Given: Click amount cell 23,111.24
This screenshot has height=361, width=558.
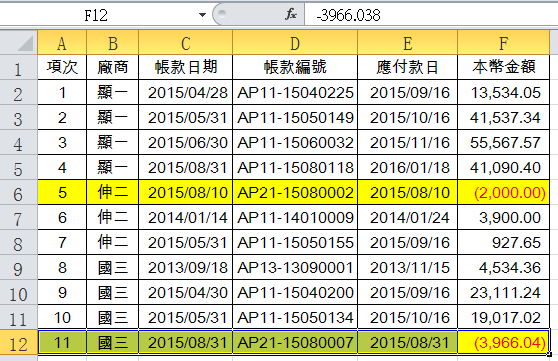Looking at the screenshot, I should (504, 293).
